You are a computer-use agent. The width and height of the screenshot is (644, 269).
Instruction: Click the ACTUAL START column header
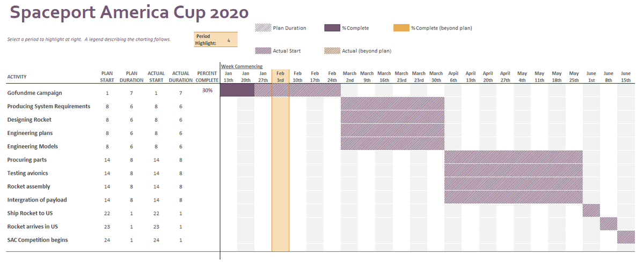point(156,77)
